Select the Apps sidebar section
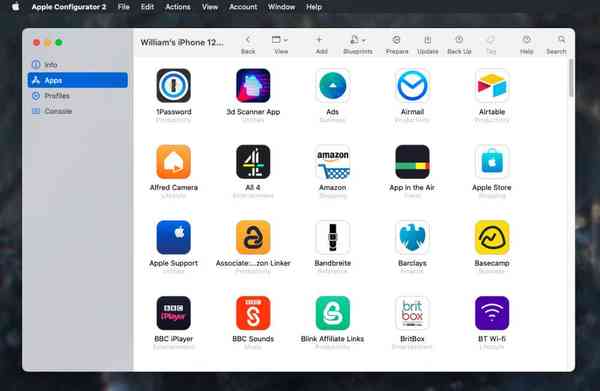Screen dimensions: 600x391 point(78,80)
